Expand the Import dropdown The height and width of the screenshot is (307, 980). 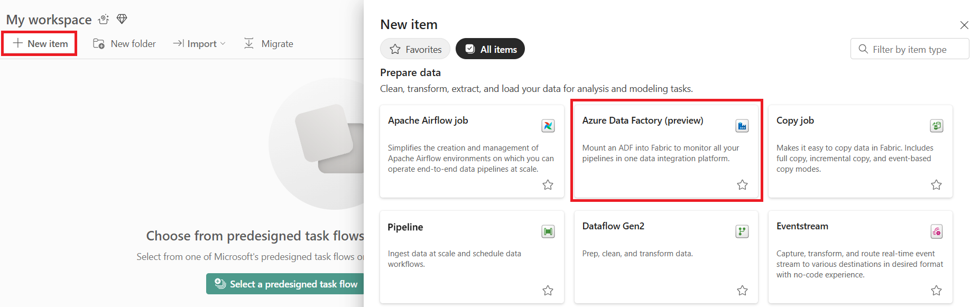[199, 44]
